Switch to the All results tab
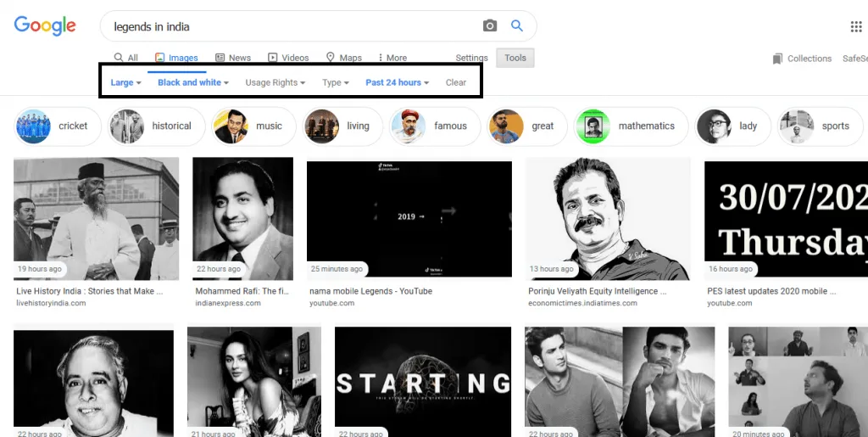This screenshot has height=437, width=868. pos(126,58)
